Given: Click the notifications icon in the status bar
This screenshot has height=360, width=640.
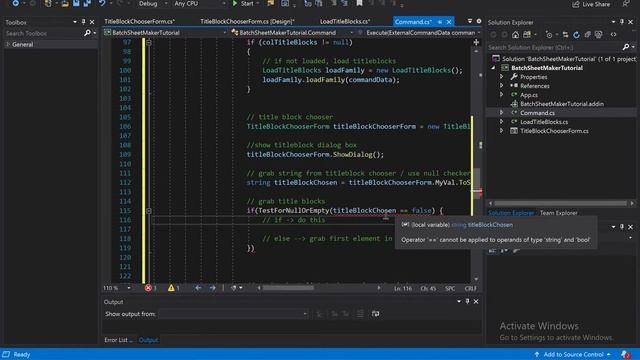Looking at the screenshot, I should (x=625, y=354).
